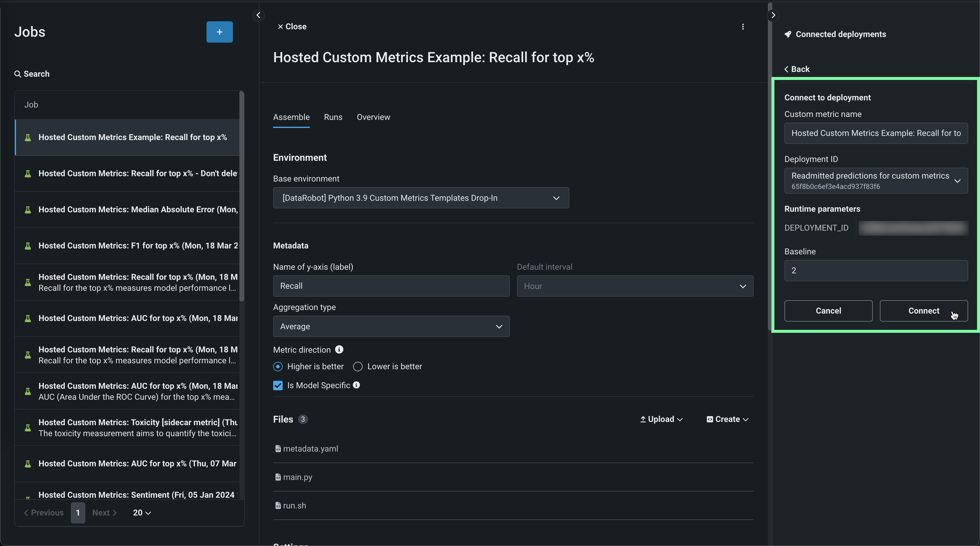Open the three-dot job actions menu
980x546 pixels.
[743, 27]
